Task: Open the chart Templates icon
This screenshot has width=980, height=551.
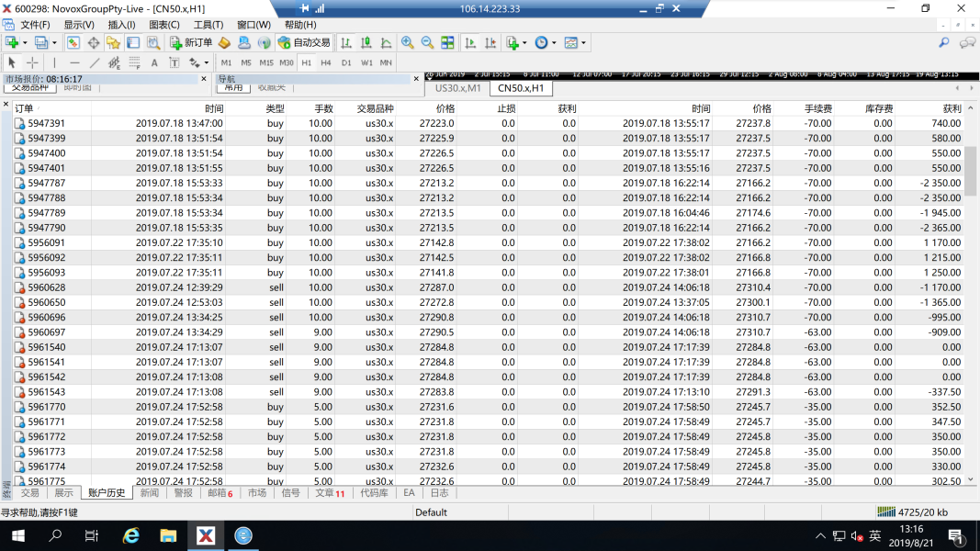Action: (570, 42)
